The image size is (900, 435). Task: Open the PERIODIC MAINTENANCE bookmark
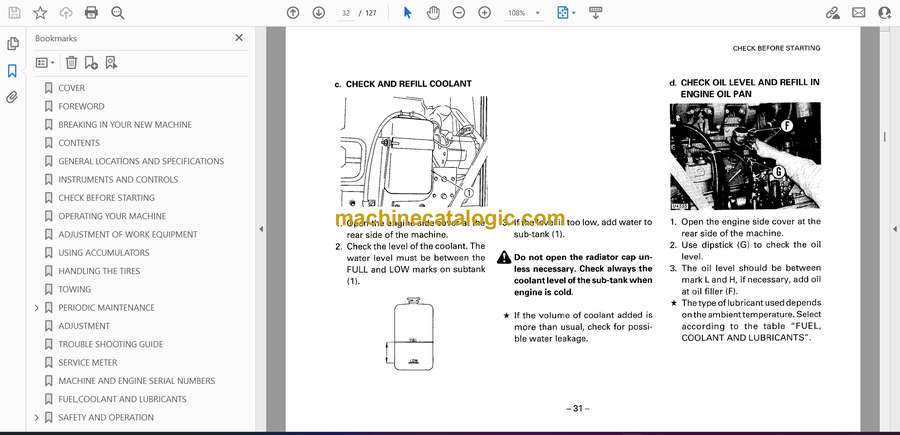106,308
